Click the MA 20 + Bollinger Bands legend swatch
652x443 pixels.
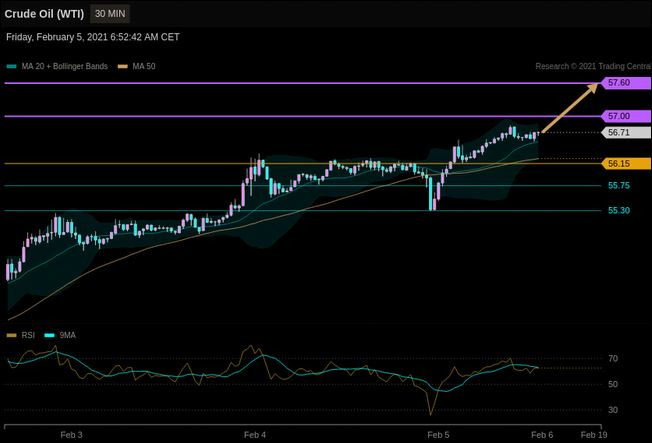point(12,67)
